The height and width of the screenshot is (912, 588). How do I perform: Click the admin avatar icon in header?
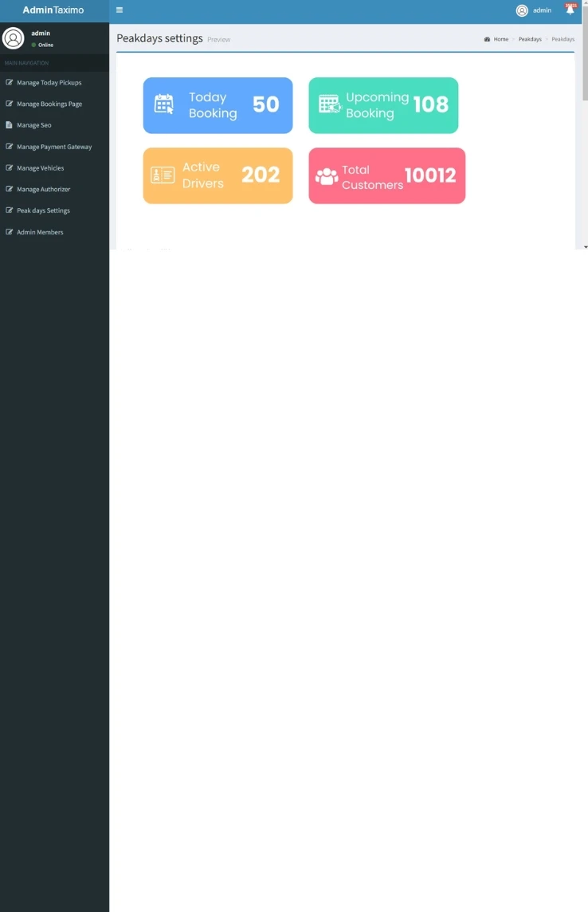tap(522, 10)
